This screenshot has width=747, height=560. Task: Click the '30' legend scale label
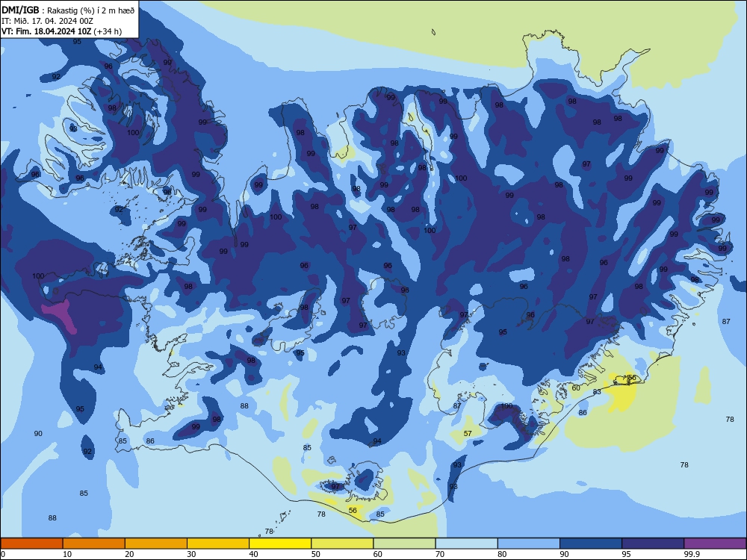(191, 554)
